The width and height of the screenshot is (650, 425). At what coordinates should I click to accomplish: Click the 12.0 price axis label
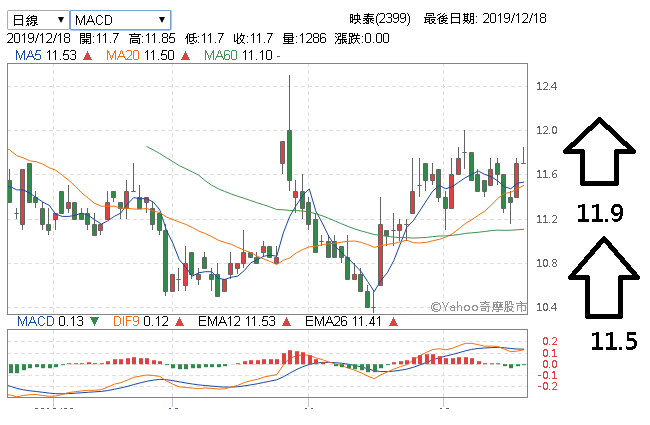546,130
